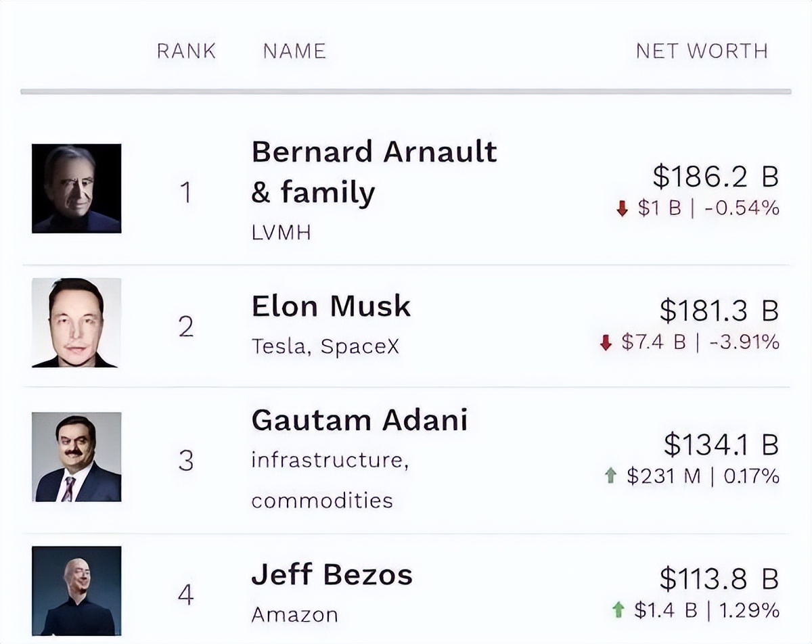The image size is (812, 644).
Task: Click the red down arrow beside $1 B
Action: [x=623, y=210]
